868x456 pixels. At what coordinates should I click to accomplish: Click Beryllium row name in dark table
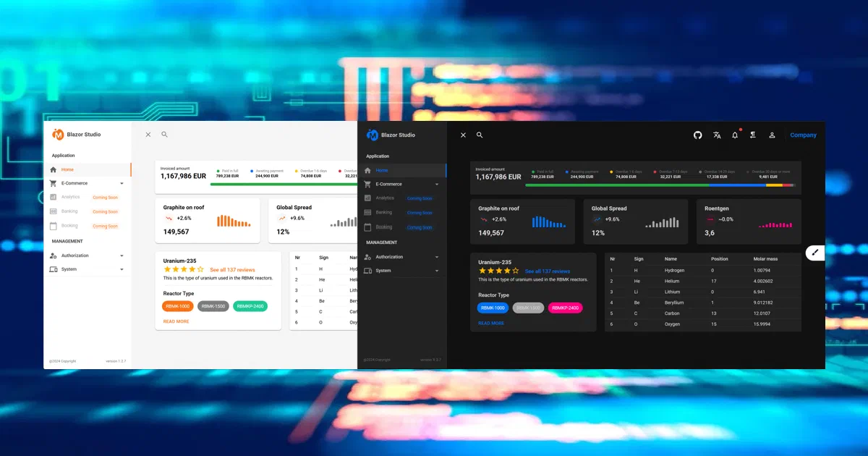click(674, 303)
